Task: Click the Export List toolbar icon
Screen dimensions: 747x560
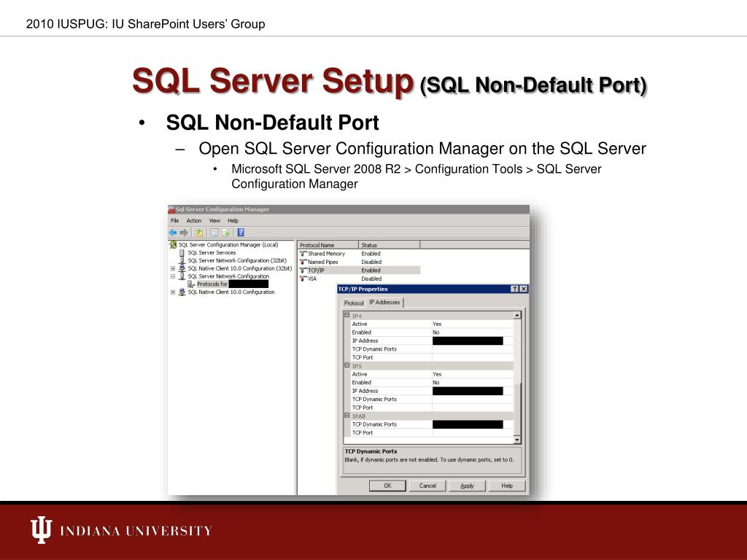Action: [x=226, y=233]
